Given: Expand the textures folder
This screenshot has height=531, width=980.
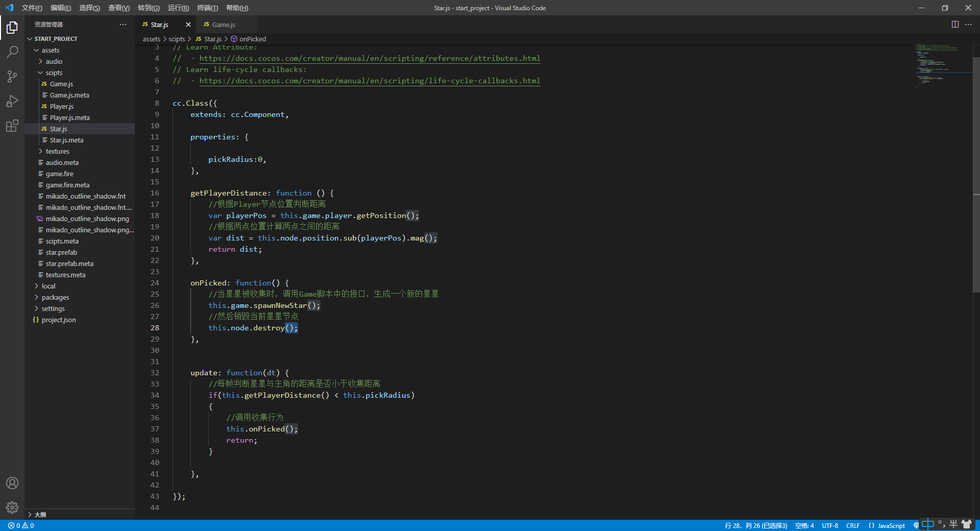Looking at the screenshot, I should pos(57,151).
